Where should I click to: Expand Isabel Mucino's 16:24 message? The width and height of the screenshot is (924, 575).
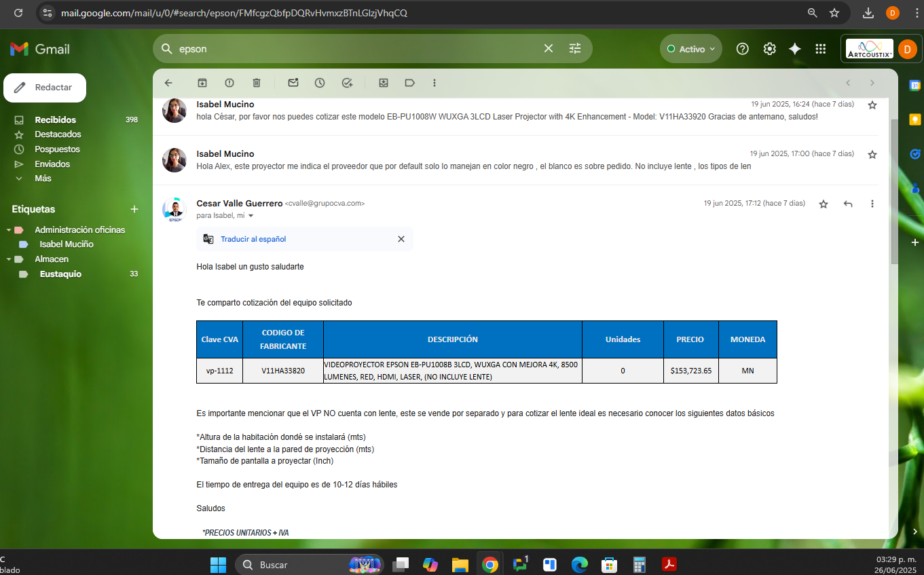coord(516,111)
